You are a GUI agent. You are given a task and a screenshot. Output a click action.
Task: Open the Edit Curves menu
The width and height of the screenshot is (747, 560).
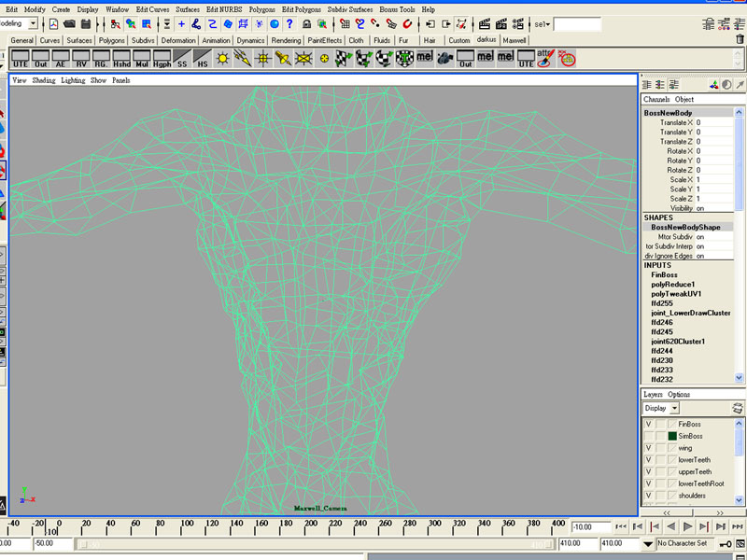click(x=152, y=9)
